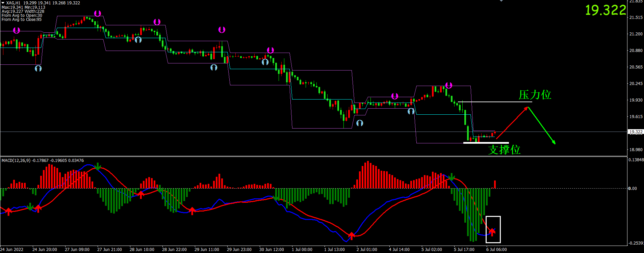Select the white resistance line below 压力位

495,102
